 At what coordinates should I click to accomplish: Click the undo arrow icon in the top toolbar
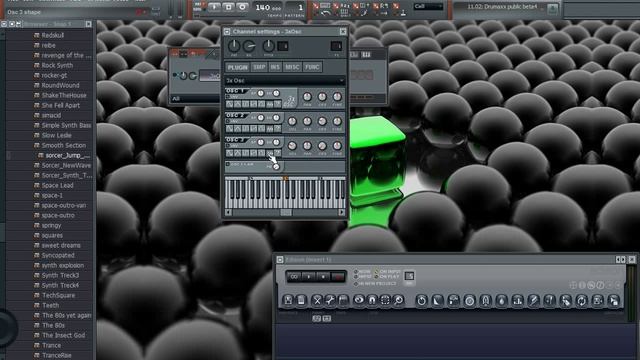326,13
